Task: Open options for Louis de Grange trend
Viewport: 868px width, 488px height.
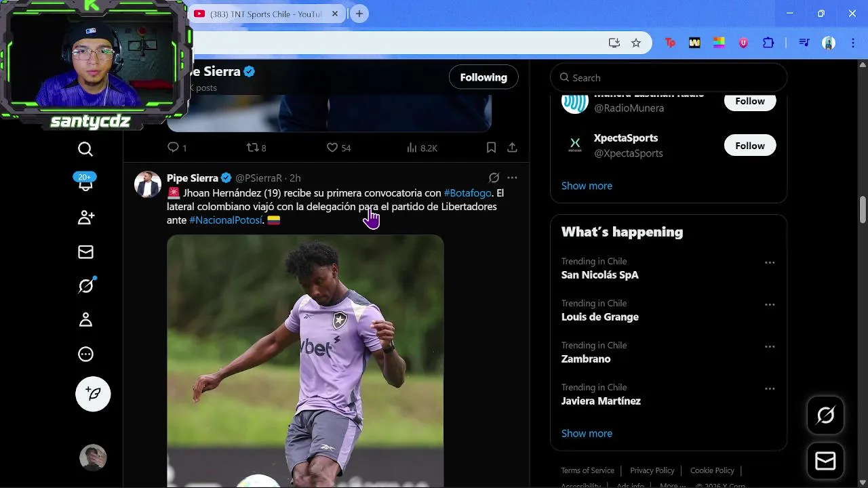Action: 770,305
